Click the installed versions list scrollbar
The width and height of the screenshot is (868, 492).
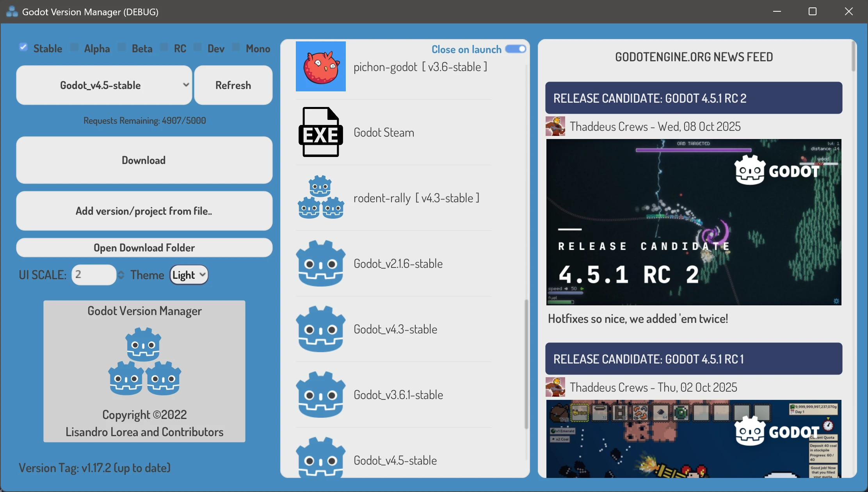(526, 364)
